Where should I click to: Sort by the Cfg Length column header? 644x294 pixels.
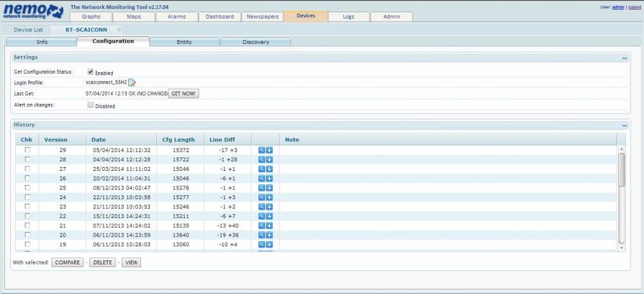click(180, 139)
